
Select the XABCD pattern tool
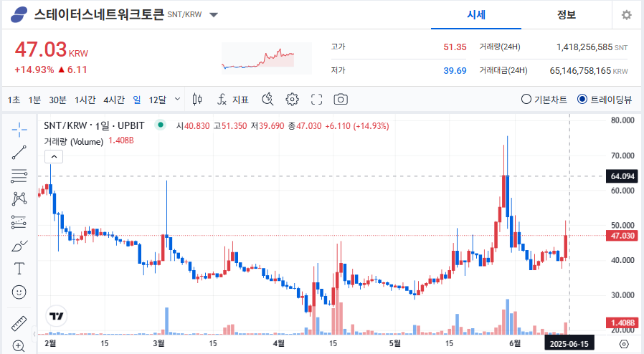19,199
